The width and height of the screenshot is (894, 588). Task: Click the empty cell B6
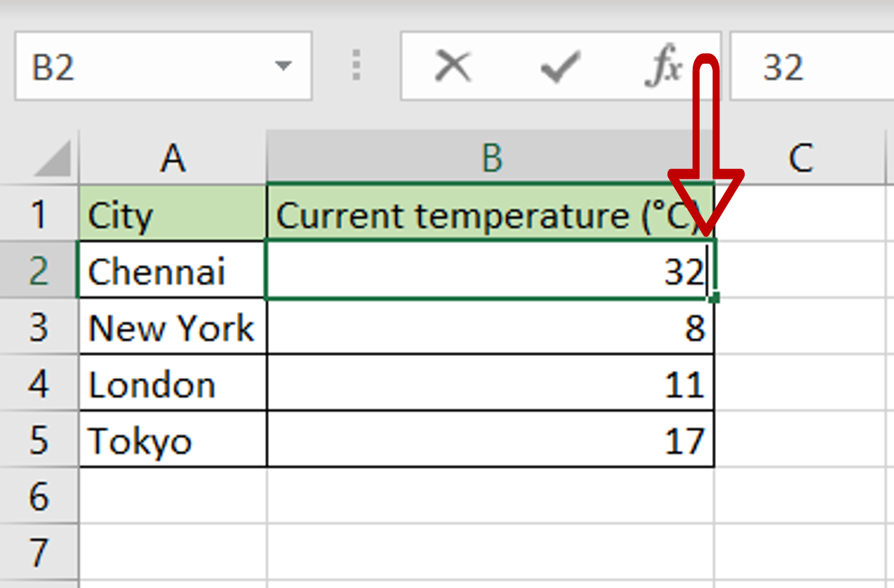(489, 498)
